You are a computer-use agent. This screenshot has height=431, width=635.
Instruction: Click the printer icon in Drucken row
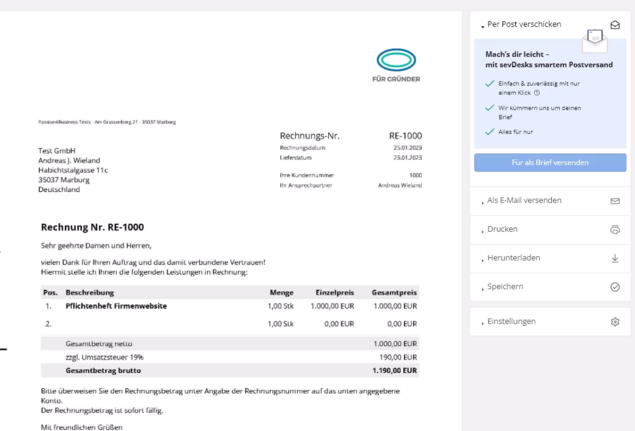point(615,230)
